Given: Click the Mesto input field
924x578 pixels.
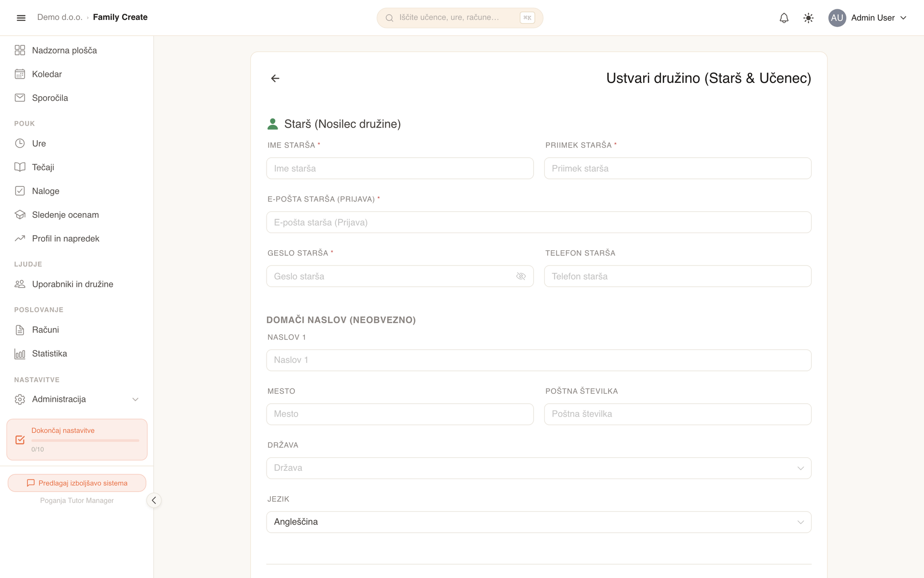Looking at the screenshot, I should [x=400, y=414].
